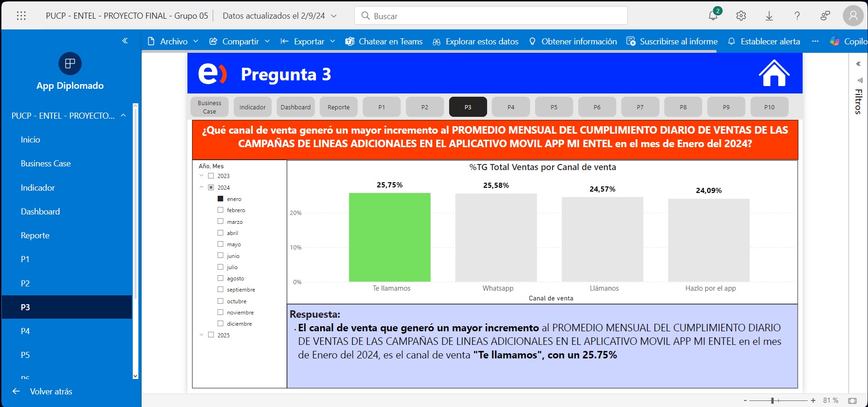This screenshot has width=868, height=407.
Task: Expand the 2025 tree node
Action: pyautogui.click(x=201, y=335)
